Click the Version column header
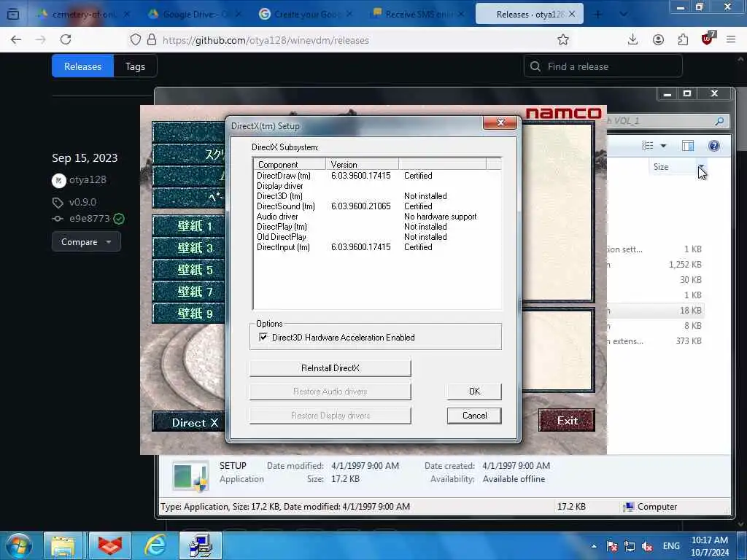 (362, 164)
